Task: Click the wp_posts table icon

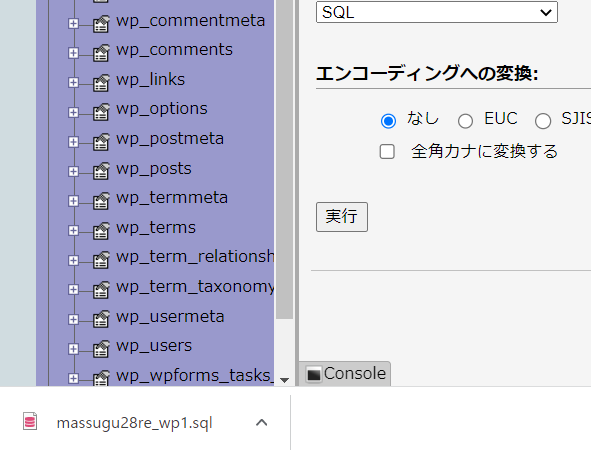Action: (101, 171)
